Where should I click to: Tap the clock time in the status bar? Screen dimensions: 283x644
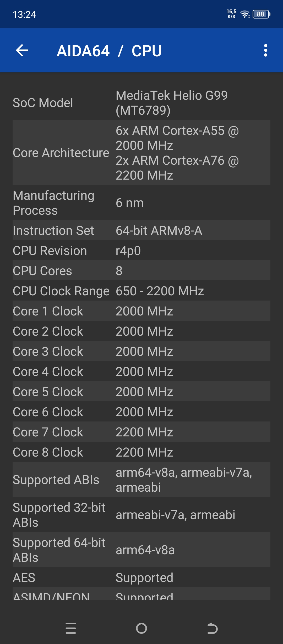[x=24, y=14]
